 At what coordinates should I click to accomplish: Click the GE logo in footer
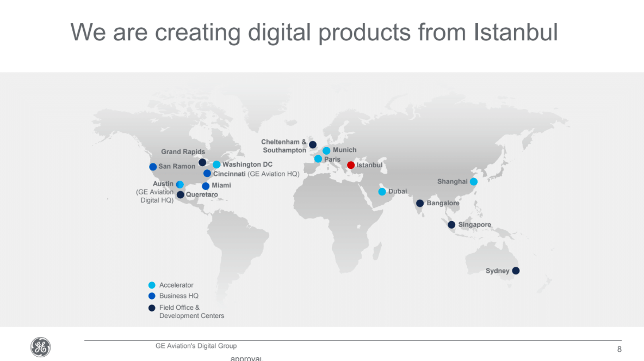40,347
